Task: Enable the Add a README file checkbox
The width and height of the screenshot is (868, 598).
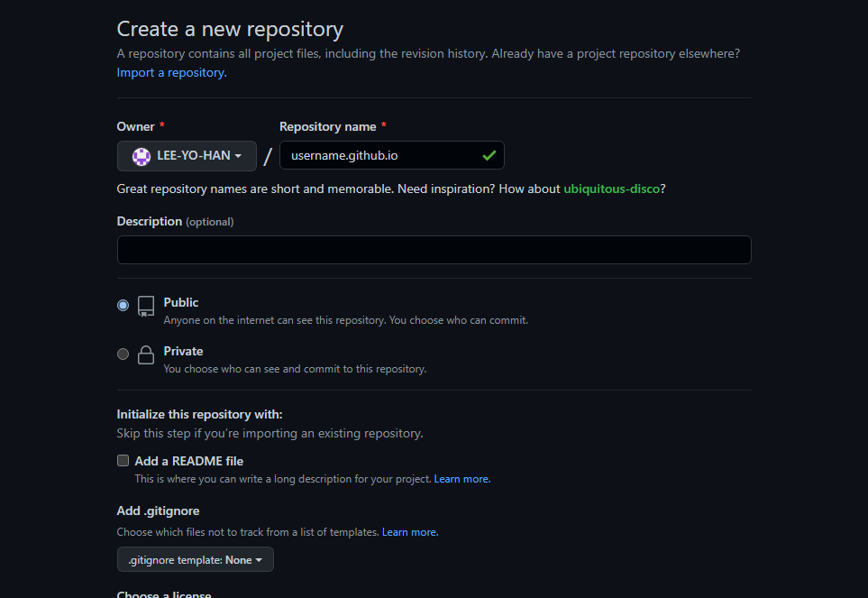Action: click(x=123, y=461)
